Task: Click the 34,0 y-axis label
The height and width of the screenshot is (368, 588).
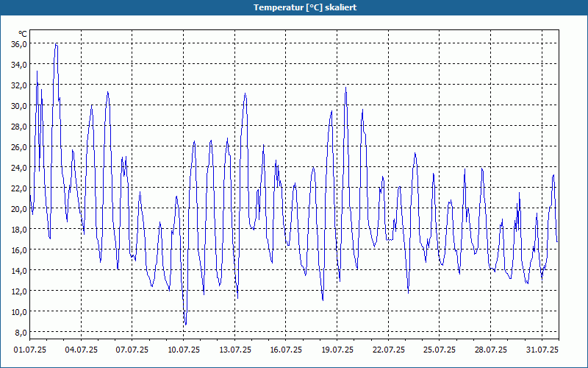Action: (x=20, y=65)
